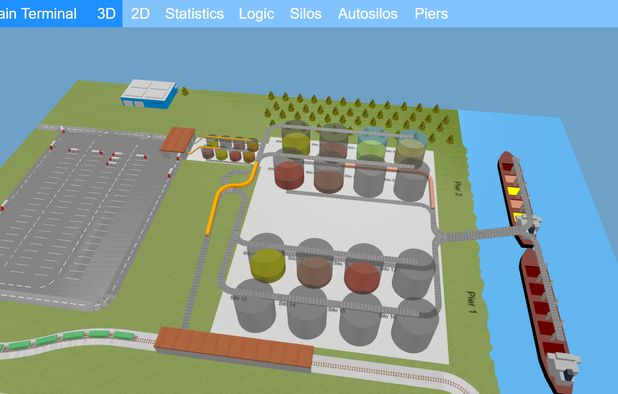Click the Pier 1 label
This screenshot has height=394, width=618.
(x=471, y=302)
